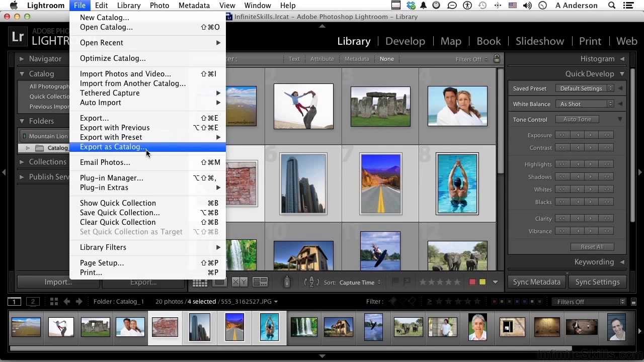The width and height of the screenshot is (644, 362).
Task: Decrease Highlights by small step
Action: point(577,164)
